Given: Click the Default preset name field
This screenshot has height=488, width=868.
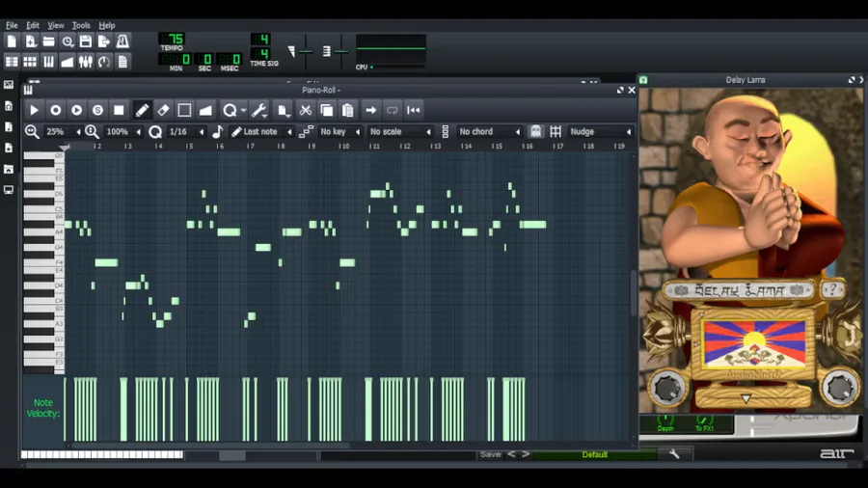Looking at the screenshot, I should click(x=594, y=455).
